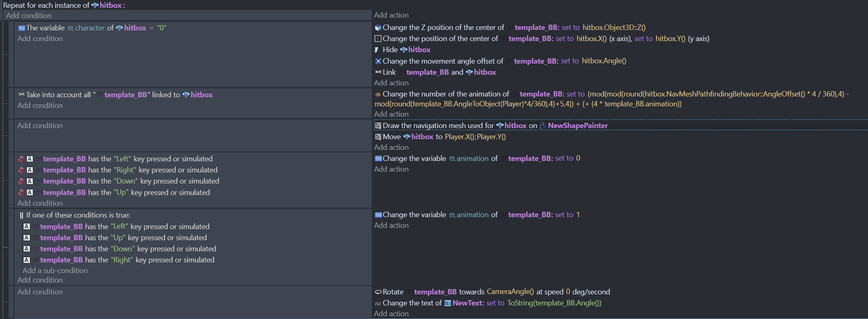Click the 3D cube icon beside Change the Z position
This screenshot has height=319, width=868.
[x=378, y=28]
